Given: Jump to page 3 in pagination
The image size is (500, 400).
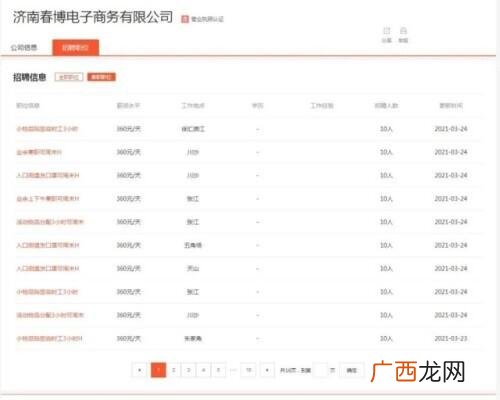Looking at the screenshot, I should pyautogui.click(x=189, y=370).
